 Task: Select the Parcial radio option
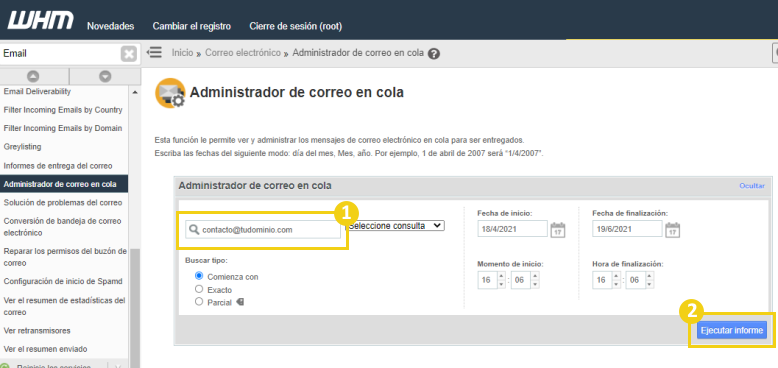coord(199,301)
